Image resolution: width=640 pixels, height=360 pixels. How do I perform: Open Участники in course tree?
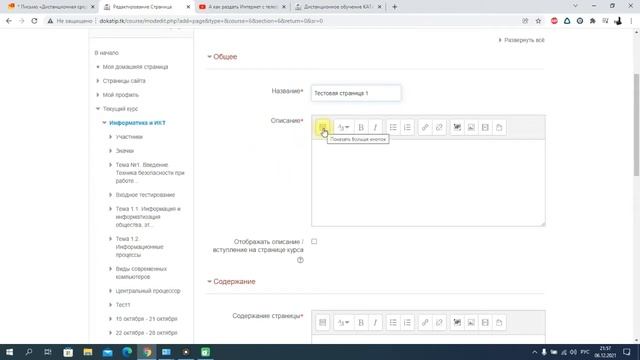129,137
